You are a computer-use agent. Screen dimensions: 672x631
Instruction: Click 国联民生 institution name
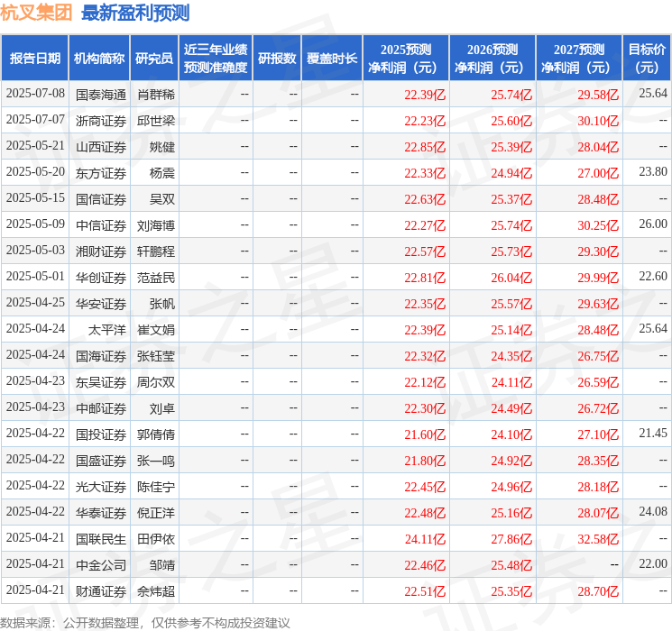pos(101,539)
